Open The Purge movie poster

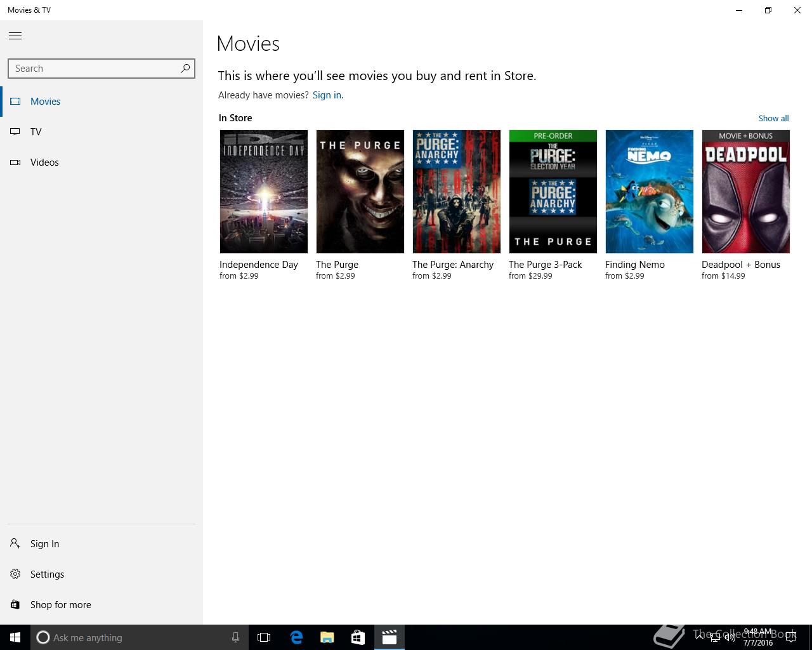coord(360,192)
